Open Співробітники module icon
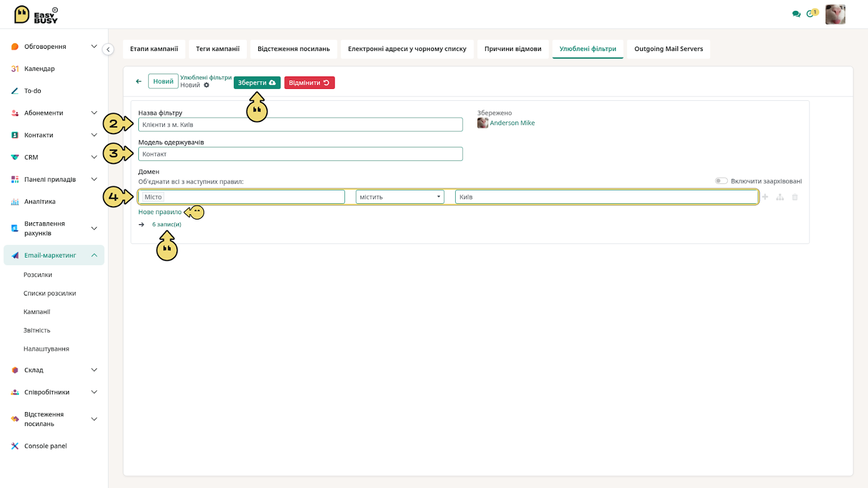The height and width of the screenshot is (488, 868). point(15,393)
